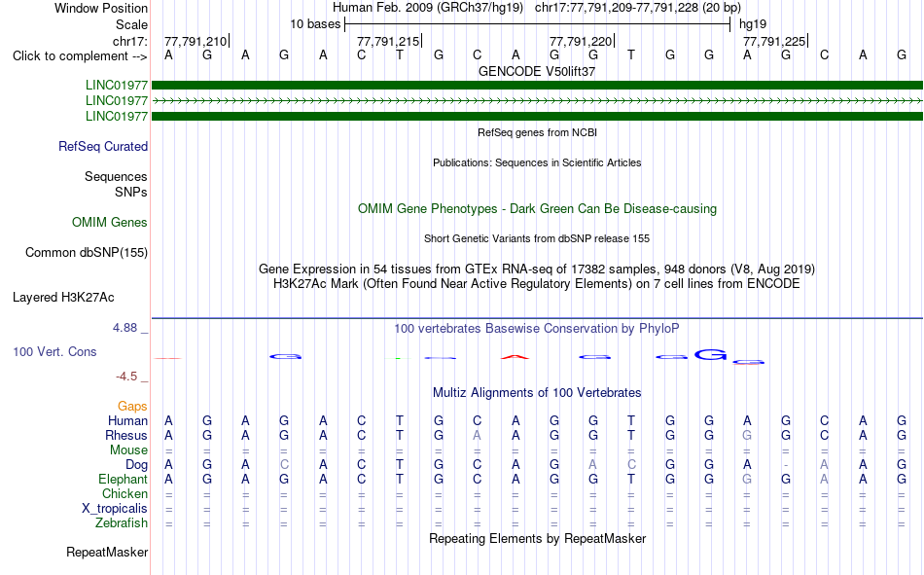The width and height of the screenshot is (924, 575).
Task: Click the 77,791,210 ruler position
Action: [x=195, y=41]
